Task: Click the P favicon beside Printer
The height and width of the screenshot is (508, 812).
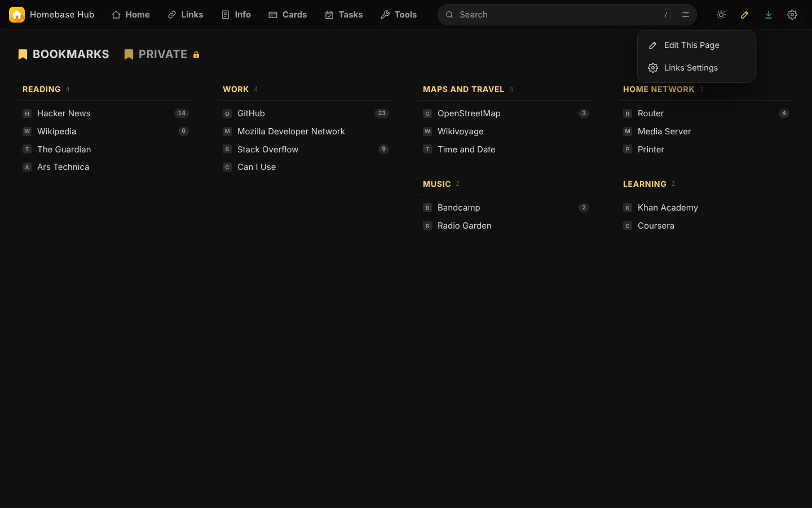Action: (628, 150)
